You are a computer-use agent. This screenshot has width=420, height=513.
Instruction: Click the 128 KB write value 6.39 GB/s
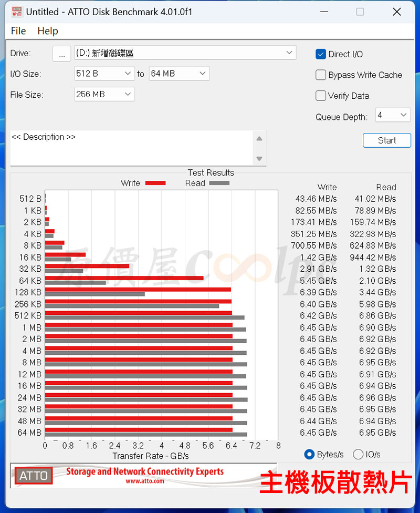pos(318,292)
